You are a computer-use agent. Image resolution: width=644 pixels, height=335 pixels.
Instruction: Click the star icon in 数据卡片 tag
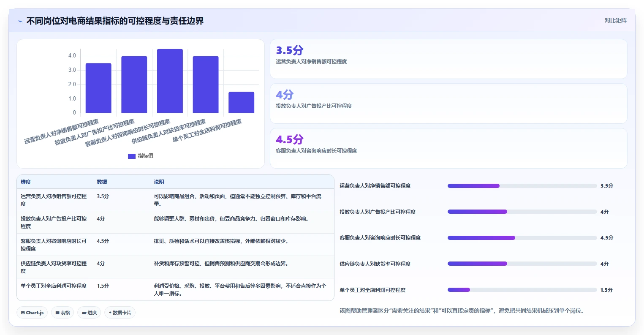click(110, 313)
